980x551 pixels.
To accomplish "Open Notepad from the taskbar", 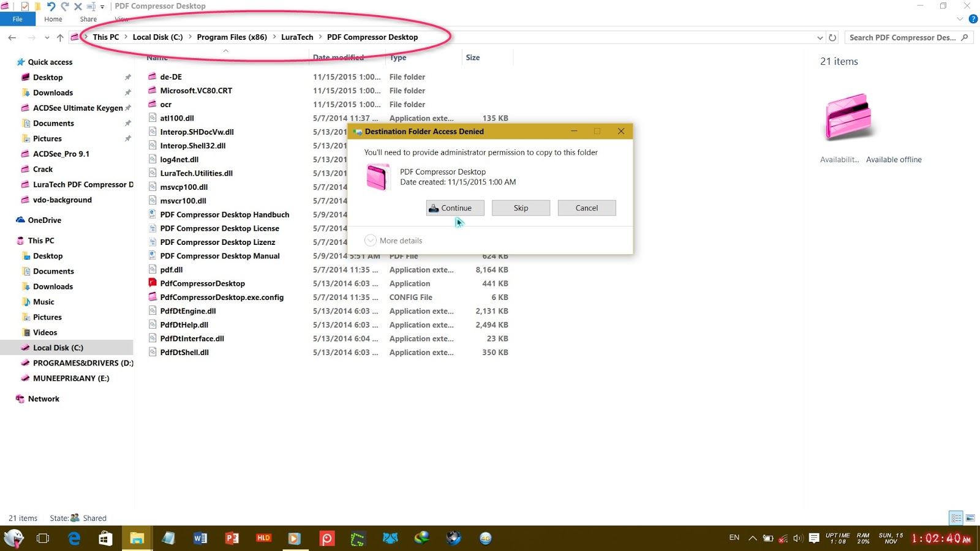I will coord(167,539).
